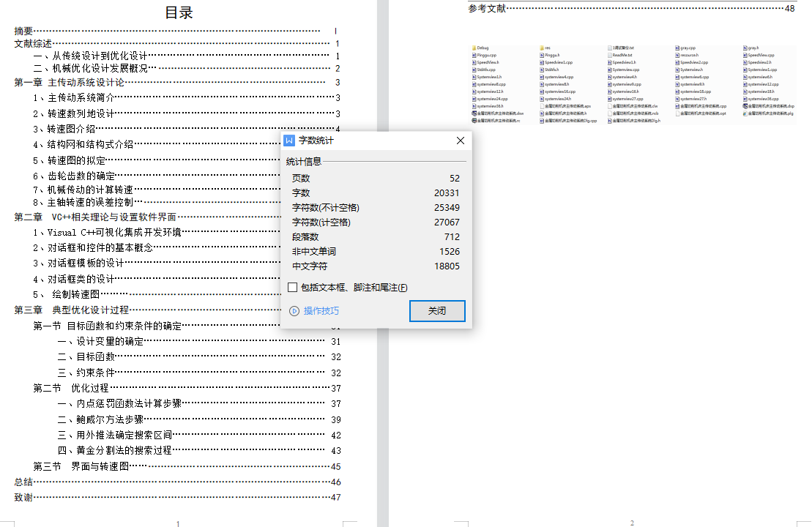Click the 5、绘制转速图 contents line
Image resolution: width=812 pixels, height=527 pixels.
tap(157, 294)
